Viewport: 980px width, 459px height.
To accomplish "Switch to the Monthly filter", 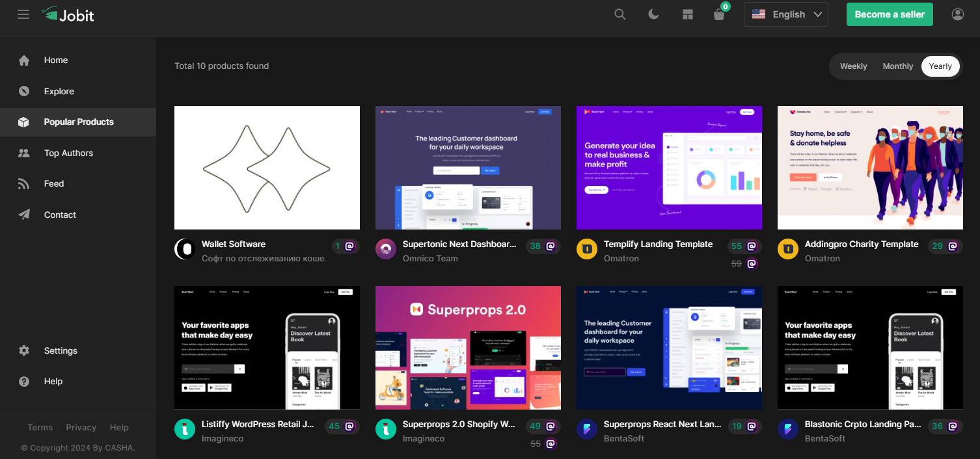I will 898,66.
